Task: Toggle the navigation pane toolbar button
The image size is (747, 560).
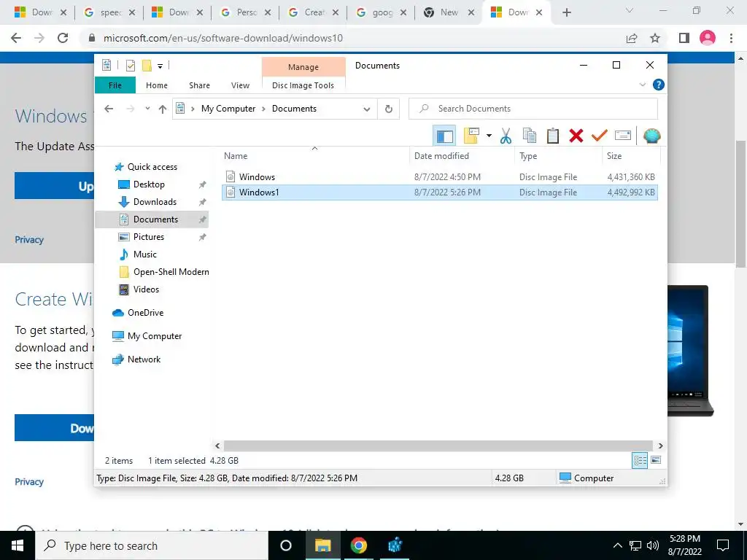Action: 444,136
